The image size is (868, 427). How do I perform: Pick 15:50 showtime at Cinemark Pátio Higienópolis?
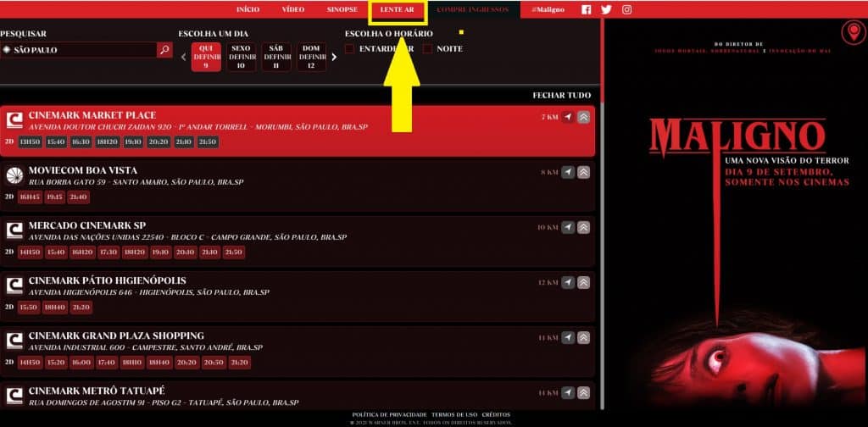28,308
